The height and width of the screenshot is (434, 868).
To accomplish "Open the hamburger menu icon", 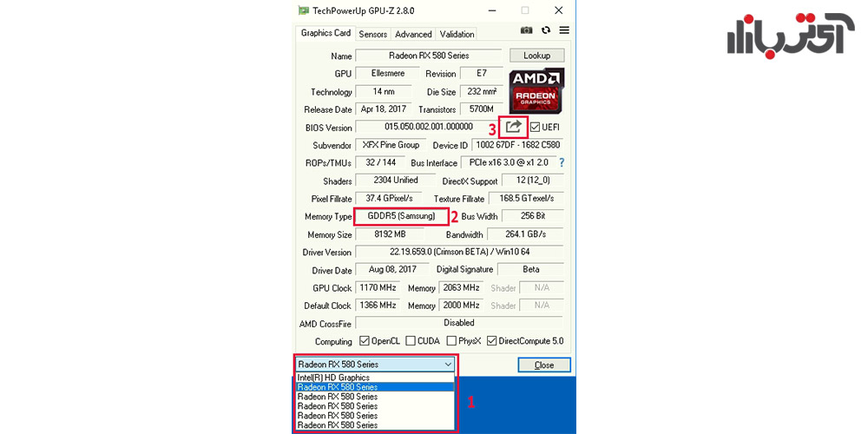I will pyautogui.click(x=564, y=30).
